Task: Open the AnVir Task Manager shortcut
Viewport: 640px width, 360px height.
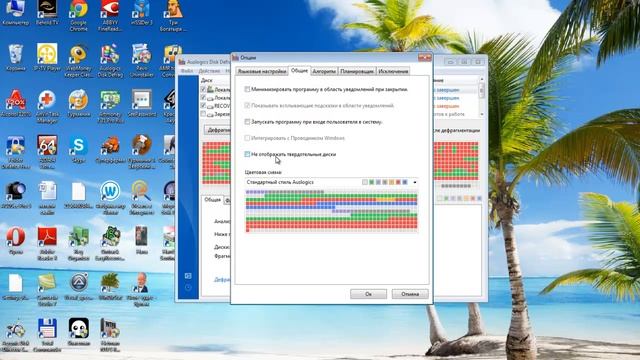Action: pyautogui.click(x=47, y=106)
